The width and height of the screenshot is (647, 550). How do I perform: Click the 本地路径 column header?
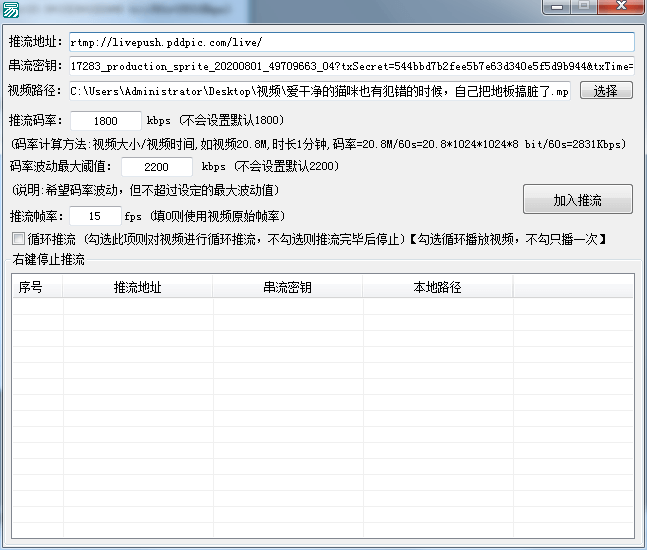click(437, 287)
